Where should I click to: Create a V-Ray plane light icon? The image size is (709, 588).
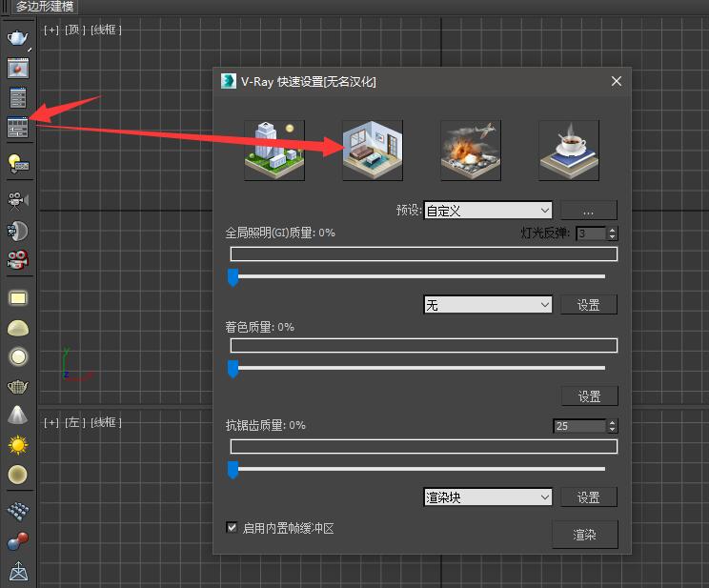pyautogui.click(x=18, y=298)
